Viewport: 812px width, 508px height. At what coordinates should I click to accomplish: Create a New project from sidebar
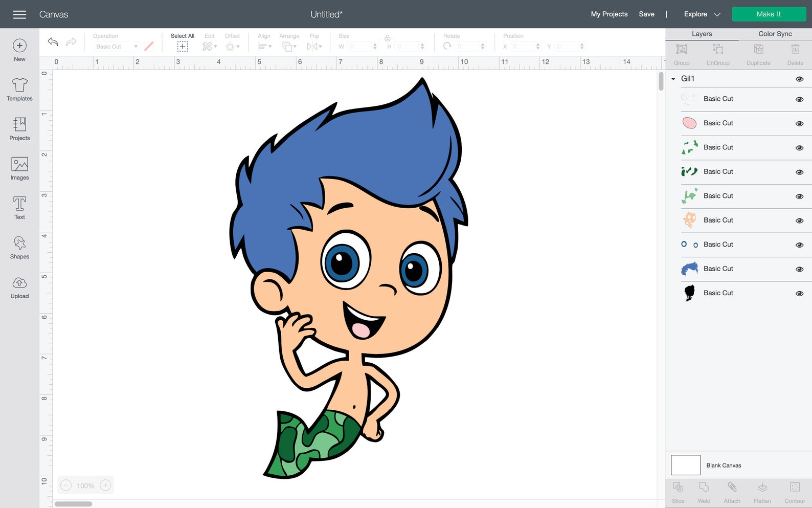(19, 50)
